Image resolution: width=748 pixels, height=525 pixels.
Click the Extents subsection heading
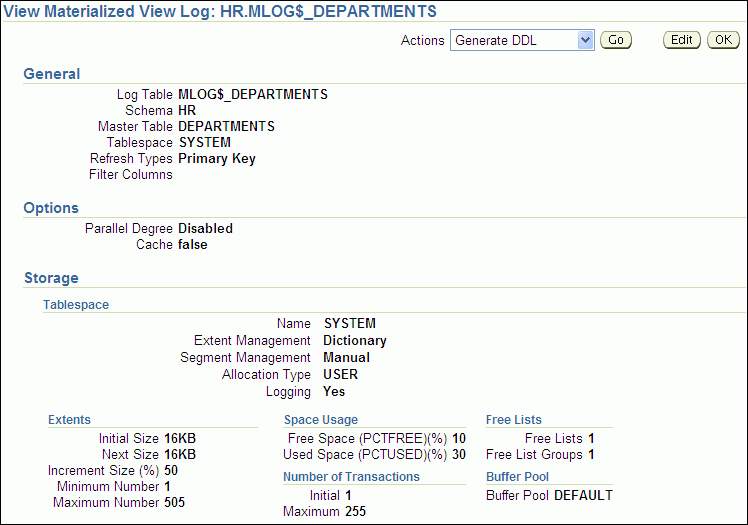point(69,420)
